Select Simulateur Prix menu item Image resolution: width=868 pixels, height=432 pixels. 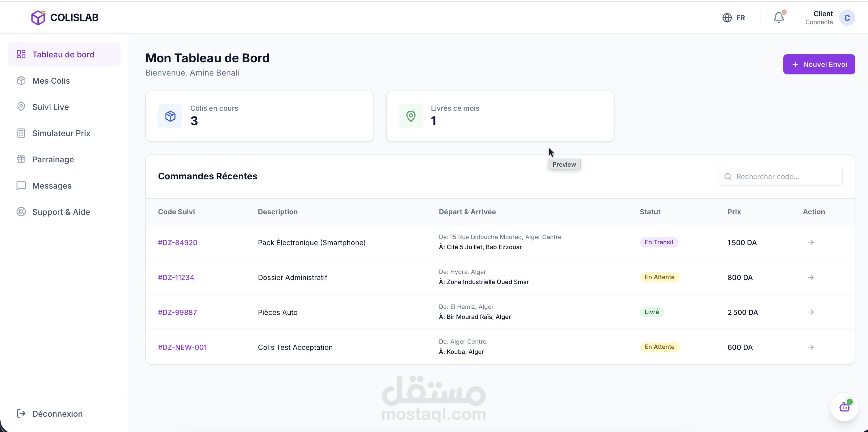61,134
